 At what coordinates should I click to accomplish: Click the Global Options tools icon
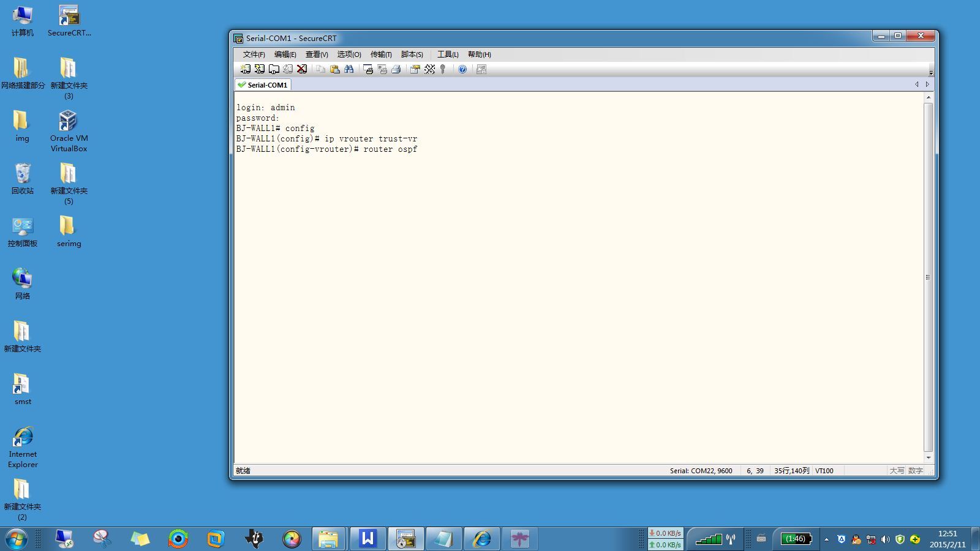pyautogui.click(x=429, y=69)
